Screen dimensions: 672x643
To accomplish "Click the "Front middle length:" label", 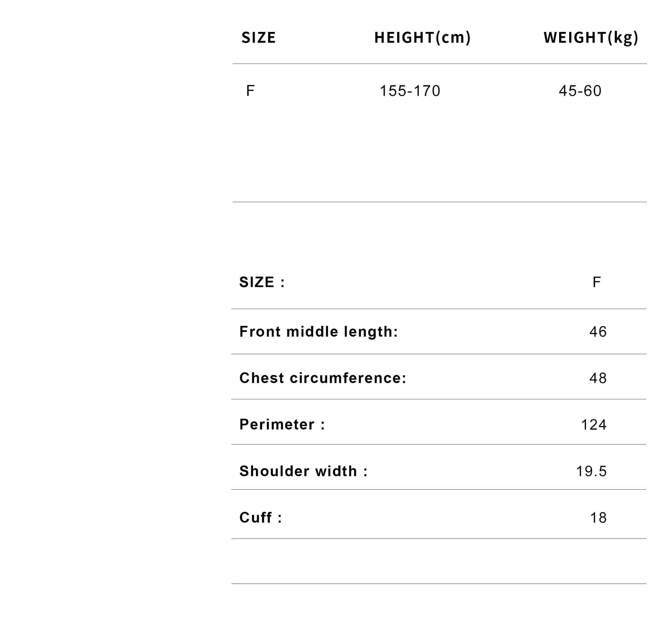I will coord(319,332).
